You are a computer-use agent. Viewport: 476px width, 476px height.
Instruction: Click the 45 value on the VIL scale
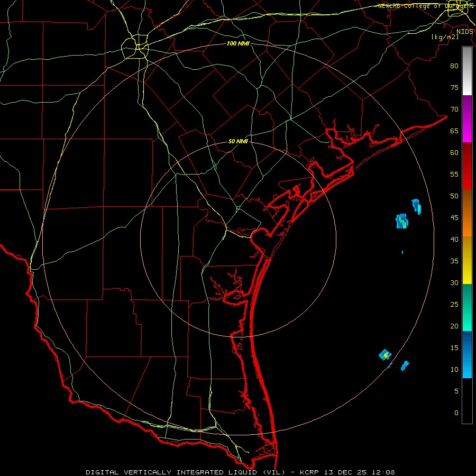454,218
